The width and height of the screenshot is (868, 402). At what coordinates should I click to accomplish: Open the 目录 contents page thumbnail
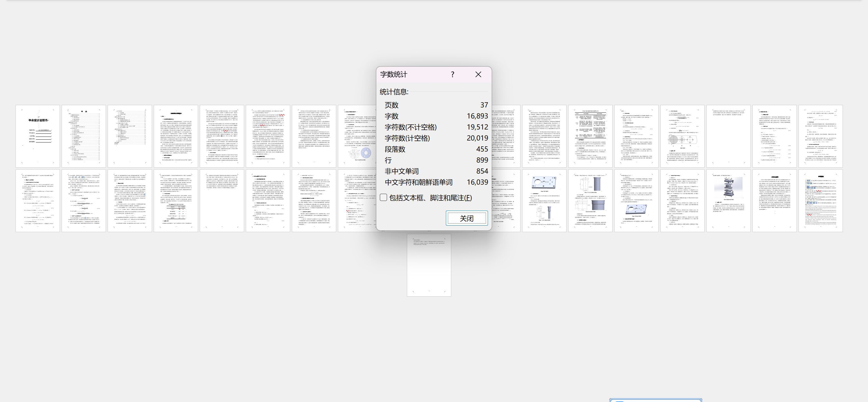pos(84,136)
